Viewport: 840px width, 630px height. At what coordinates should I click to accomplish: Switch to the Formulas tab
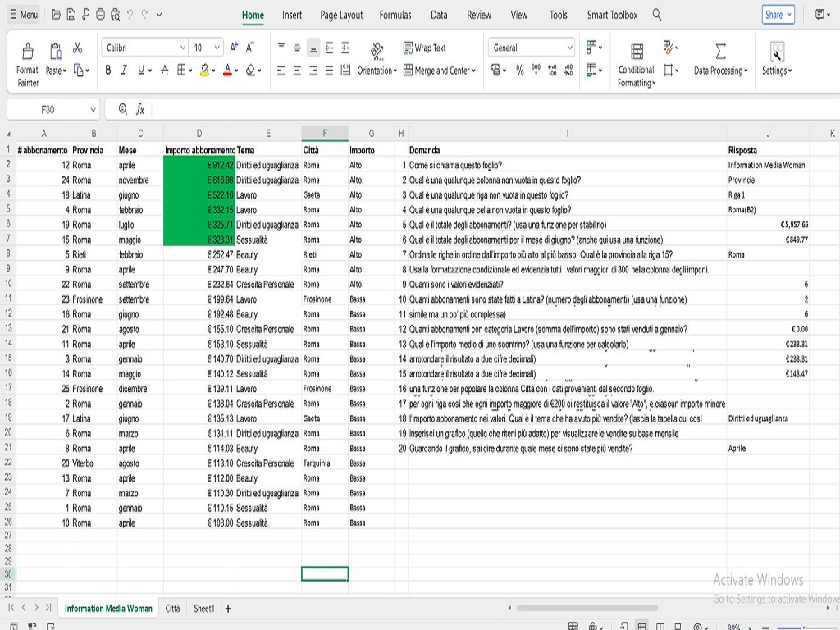click(x=395, y=15)
